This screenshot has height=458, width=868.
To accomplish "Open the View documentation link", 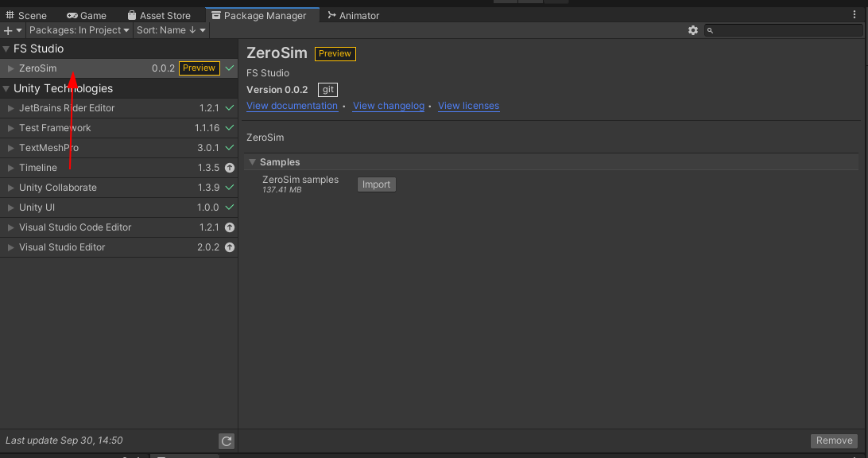I will tap(292, 106).
